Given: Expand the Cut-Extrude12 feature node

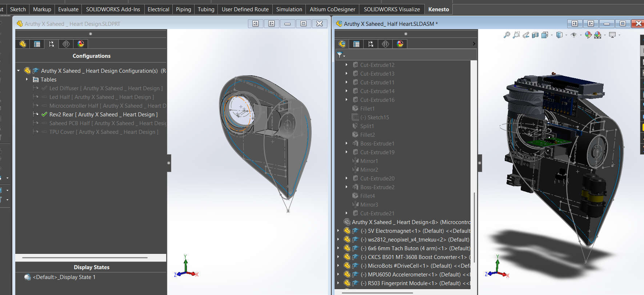Looking at the screenshot, I should point(347,65).
